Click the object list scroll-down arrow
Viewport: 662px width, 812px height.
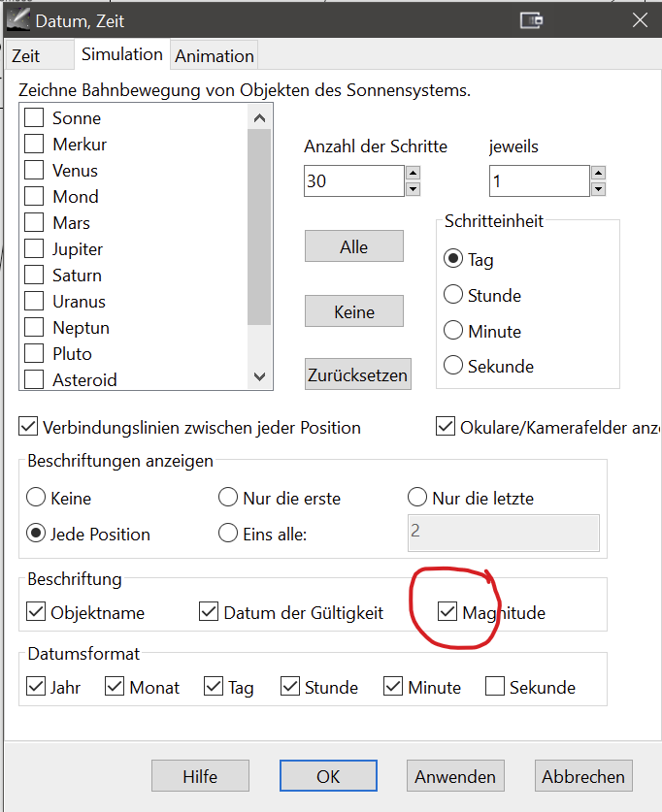pos(259,376)
